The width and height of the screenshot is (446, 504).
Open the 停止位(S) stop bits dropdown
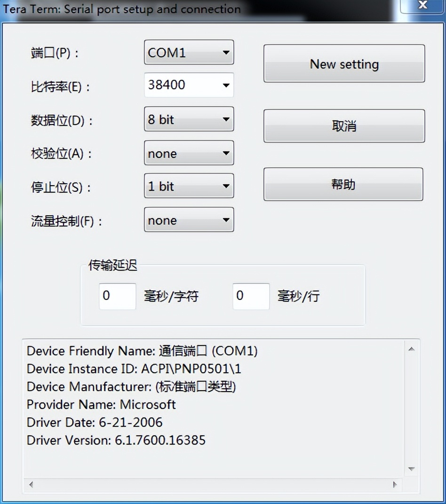click(x=188, y=186)
